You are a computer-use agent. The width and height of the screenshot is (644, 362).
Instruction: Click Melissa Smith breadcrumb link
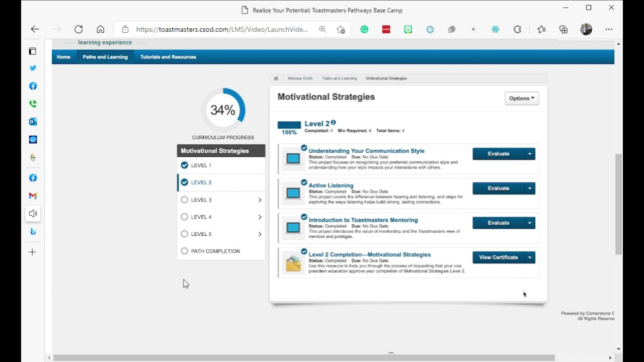(x=300, y=78)
